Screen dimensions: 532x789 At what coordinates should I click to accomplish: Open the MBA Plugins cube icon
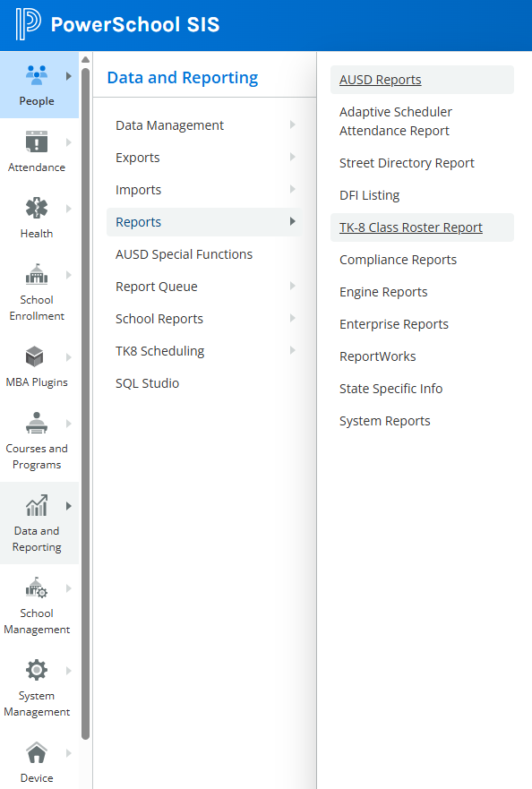tap(35, 356)
